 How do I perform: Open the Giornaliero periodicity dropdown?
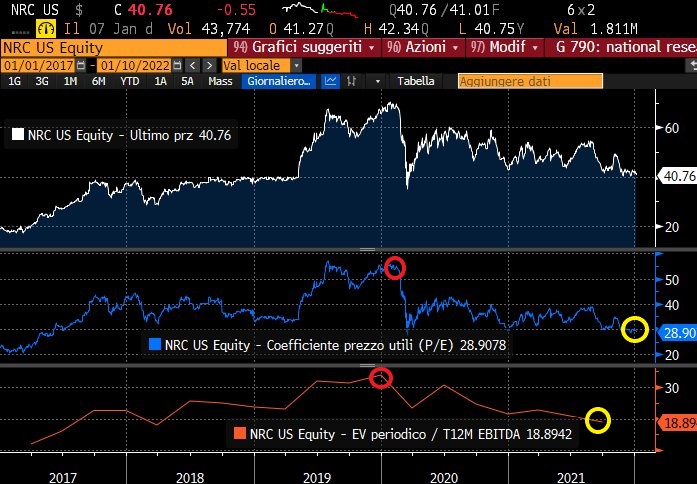pos(279,81)
